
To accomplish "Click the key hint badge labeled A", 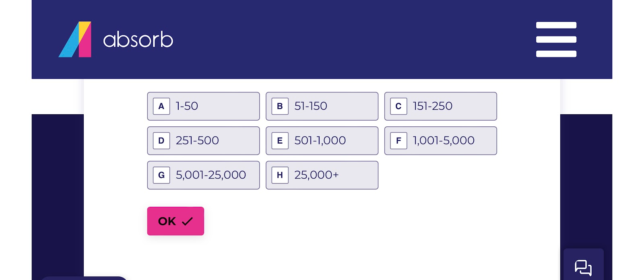I will click(x=161, y=106).
